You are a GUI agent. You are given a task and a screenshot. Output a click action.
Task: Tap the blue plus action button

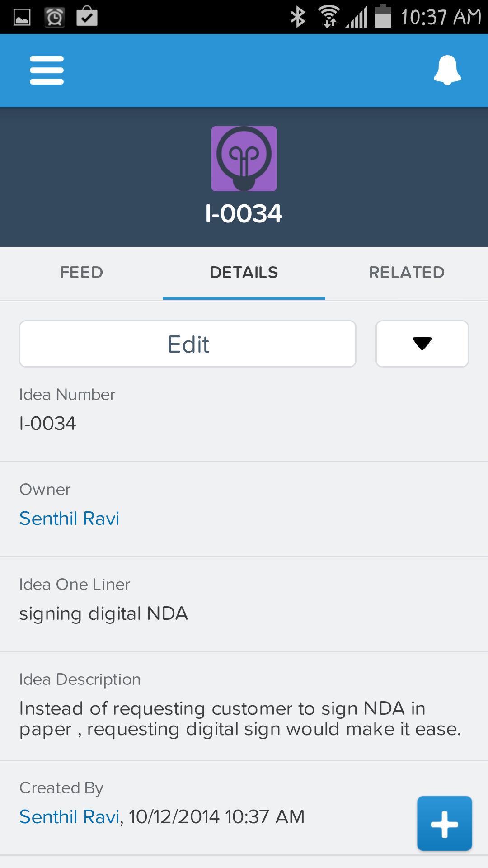[x=445, y=823]
